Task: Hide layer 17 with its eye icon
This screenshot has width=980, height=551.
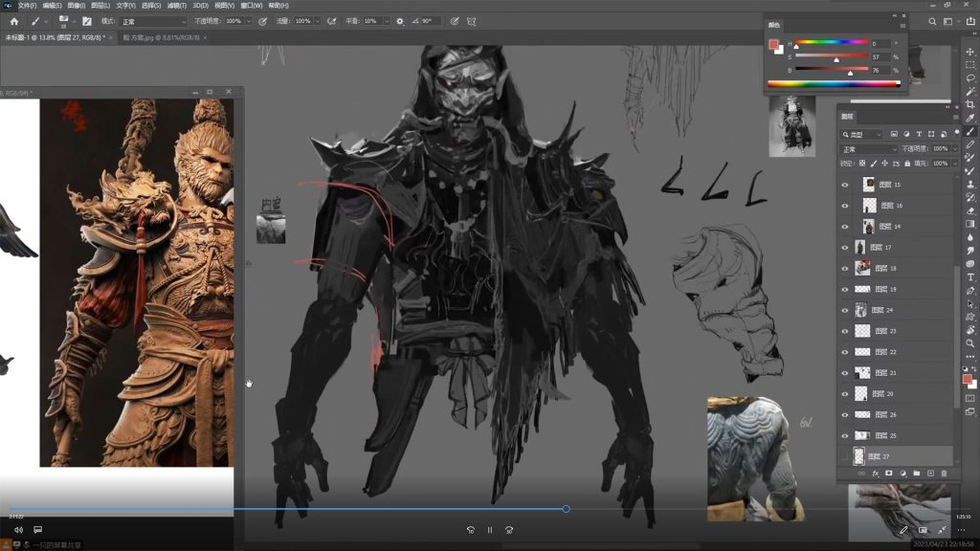Action: click(x=845, y=248)
